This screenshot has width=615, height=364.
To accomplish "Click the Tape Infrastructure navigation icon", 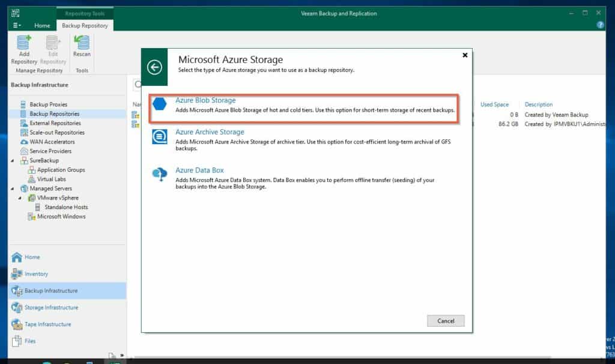I will click(17, 324).
